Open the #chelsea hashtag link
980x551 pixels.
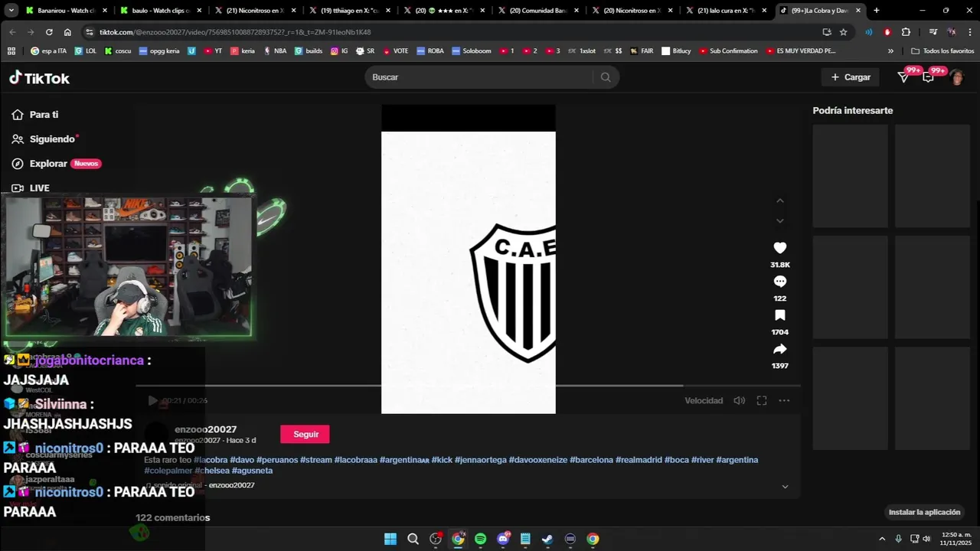pos(211,471)
